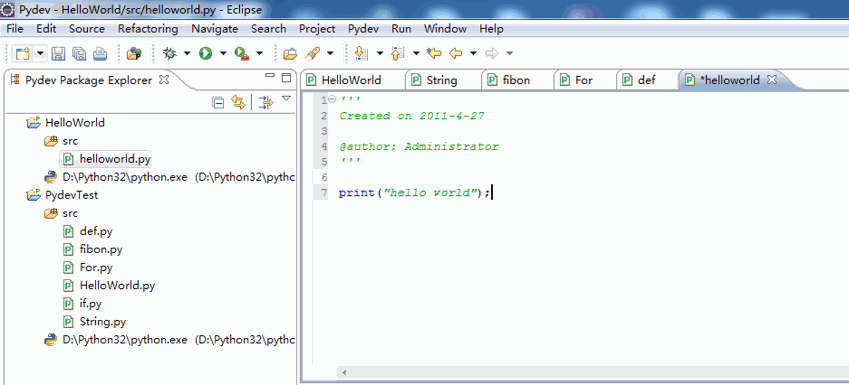Open the Run button dropdown arrow

point(223,53)
